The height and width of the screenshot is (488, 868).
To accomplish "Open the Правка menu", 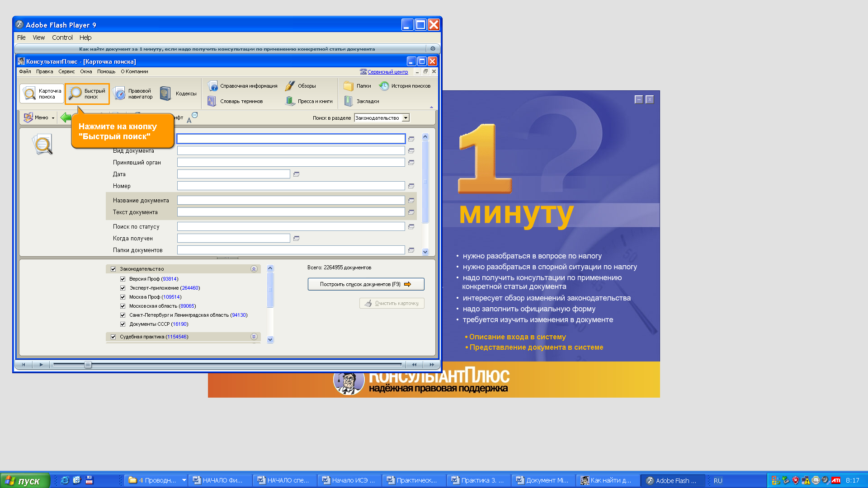I will click(x=44, y=71).
